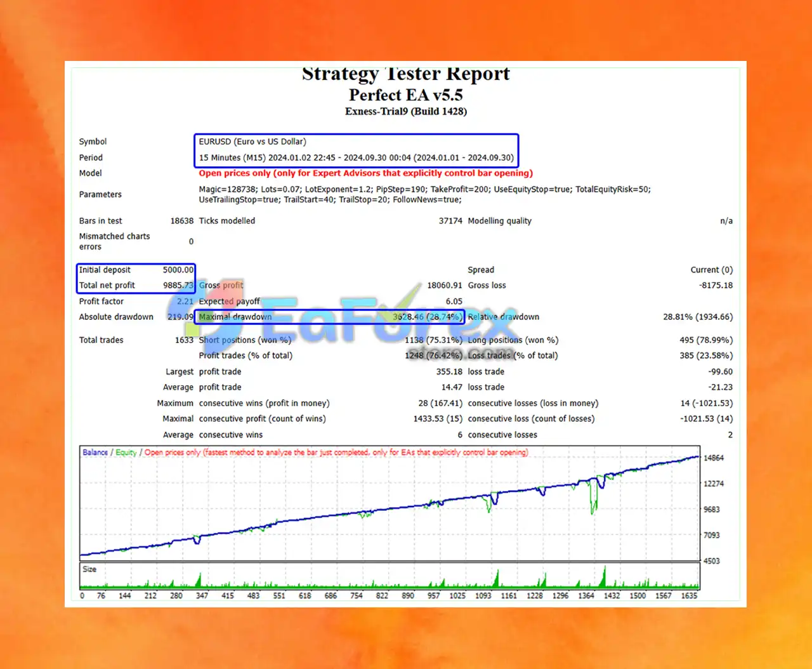Click the 'Absolute drawdown' label
Screen dimensions: 812x669
[116, 317]
